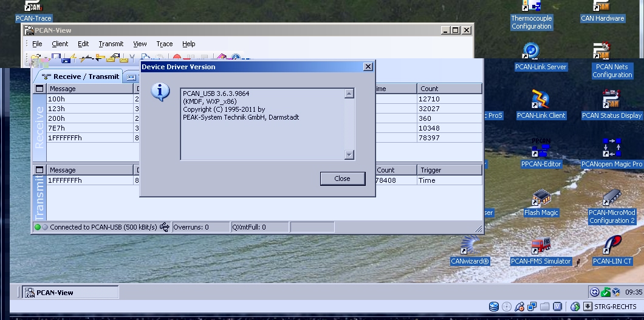Viewport: 644px width, 320px height.
Task: Open PCAN Nets Configuration shortcut
Action: [612, 60]
